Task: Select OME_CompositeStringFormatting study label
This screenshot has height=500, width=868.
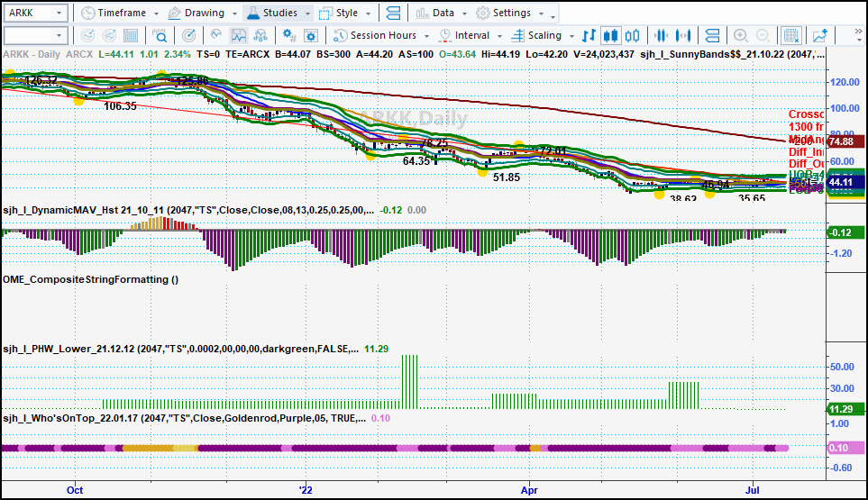Action: pyautogui.click(x=91, y=279)
